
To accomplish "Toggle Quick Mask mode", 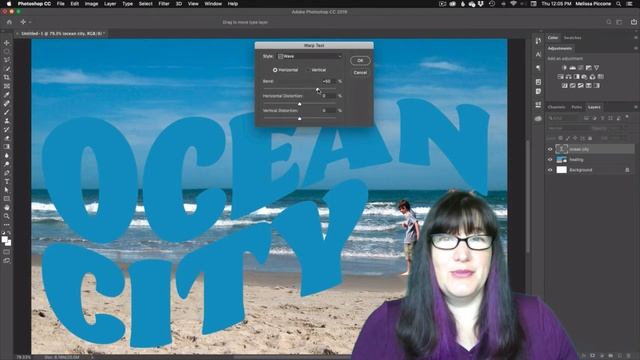I will (7, 251).
